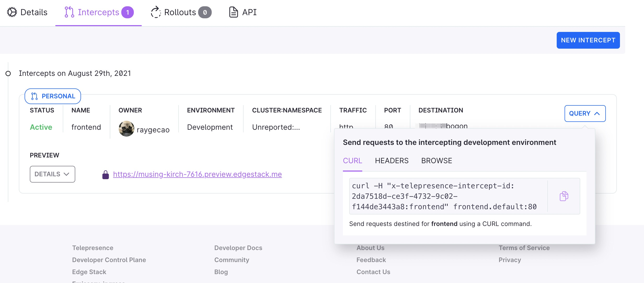Click the purple lock icon beside preview URL
The width and height of the screenshot is (644, 283).
106,174
